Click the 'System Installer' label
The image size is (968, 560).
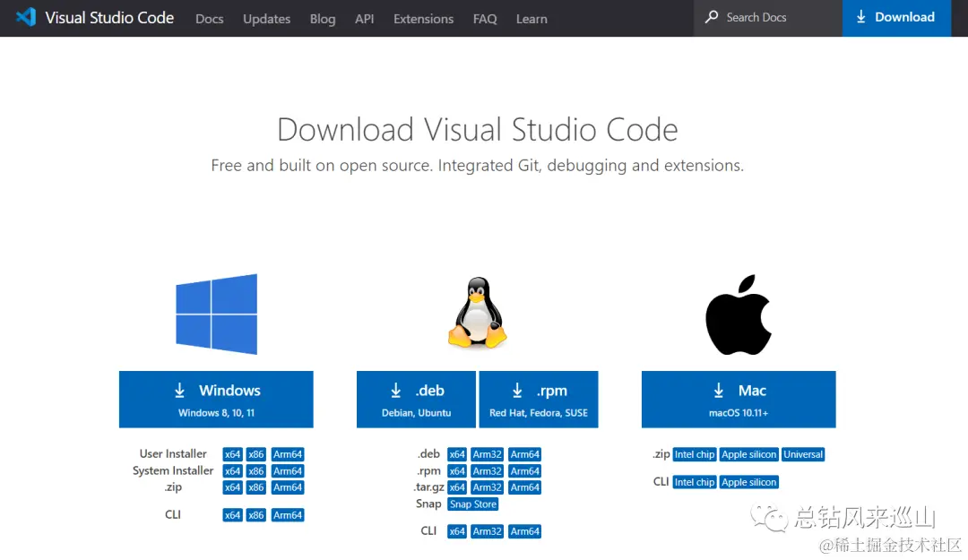tap(173, 470)
